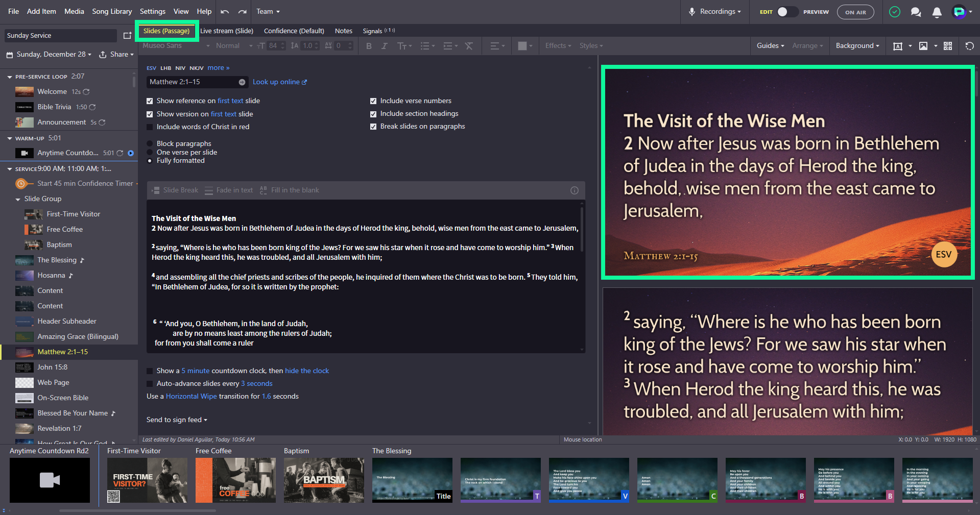Click the green sync status checkmark
This screenshot has width=980, height=515.
click(894, 12)
